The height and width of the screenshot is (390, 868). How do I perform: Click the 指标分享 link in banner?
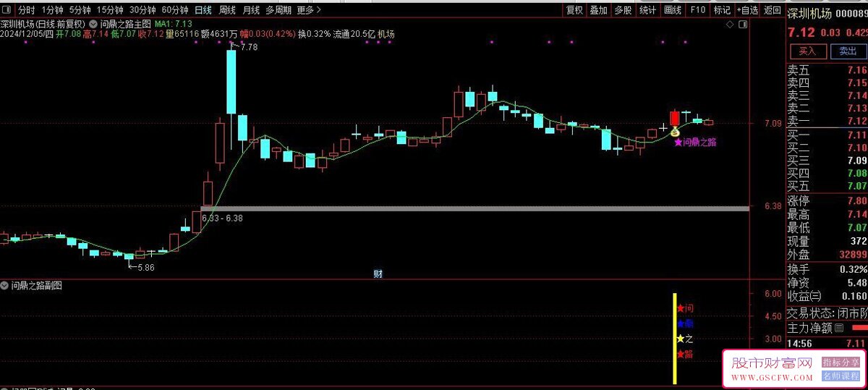(x=841, y=363)
